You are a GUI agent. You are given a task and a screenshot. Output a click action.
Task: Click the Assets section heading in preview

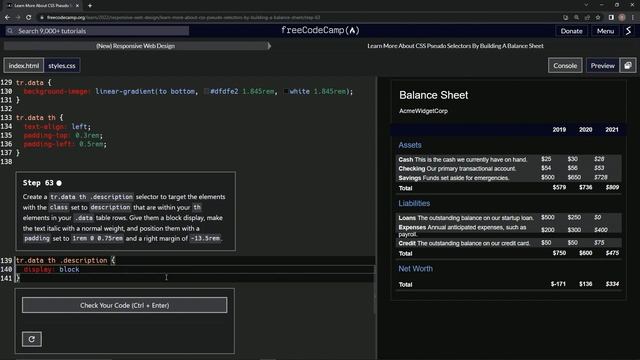point(410,145)
